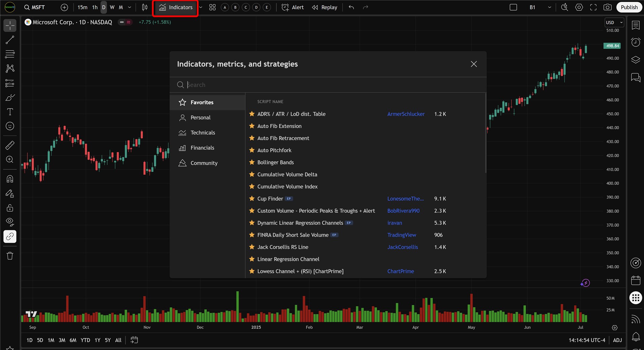Screen dimensions: 644x350
Task: Toggle star on Cup Finder script
Action: point(252,199)
